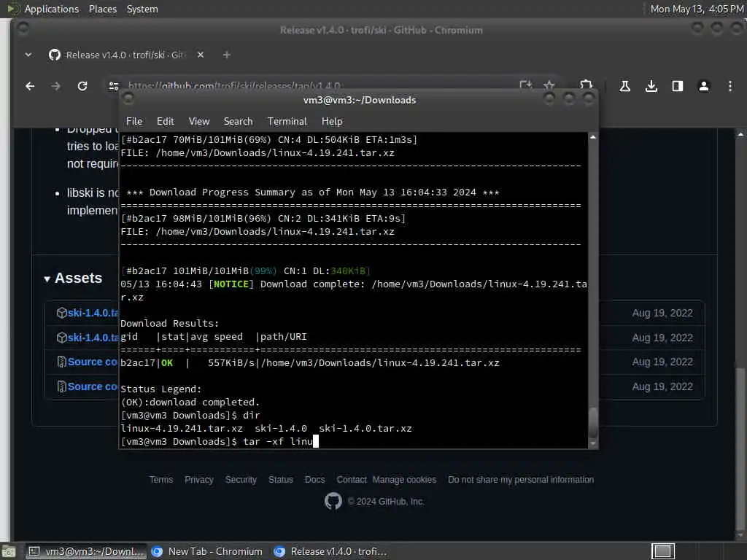Click the browser forward arrow
This screenshot has width=747, height=560.
[x=55, y=86]
